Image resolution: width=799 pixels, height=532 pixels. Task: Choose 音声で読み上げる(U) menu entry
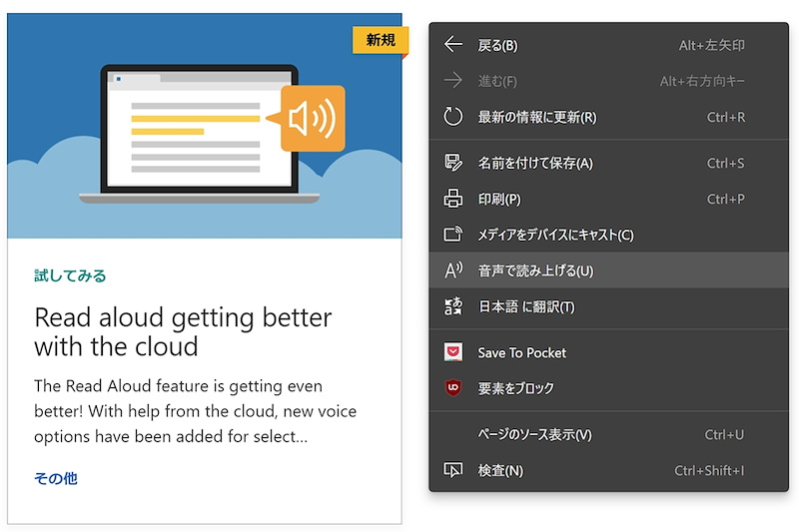pyautogui.click(x=608, y=270)
